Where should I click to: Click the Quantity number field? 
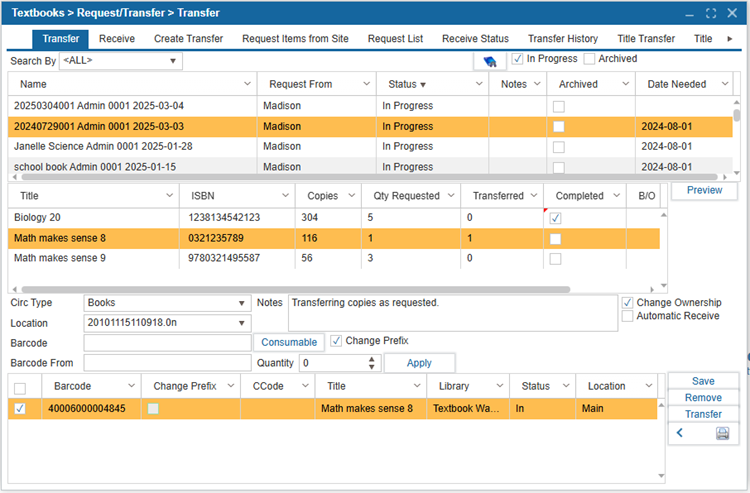(x=333, y=363)
